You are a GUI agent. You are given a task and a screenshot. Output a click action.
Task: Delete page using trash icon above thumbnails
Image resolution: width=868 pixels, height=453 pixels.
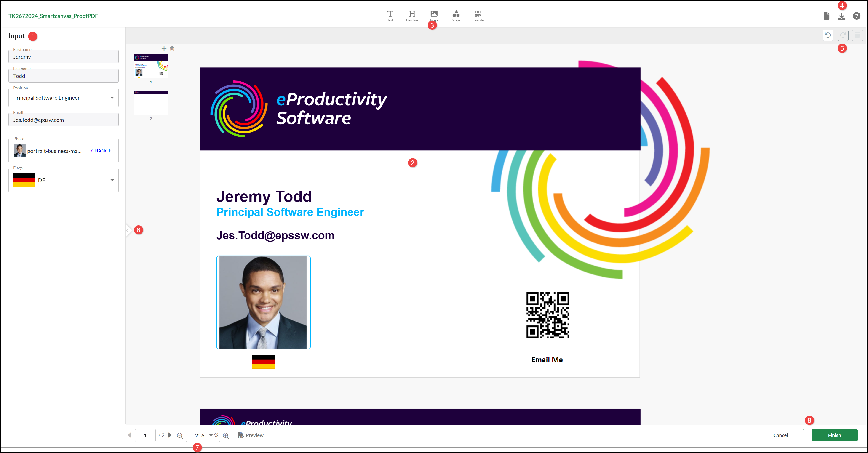coord(172,49)
